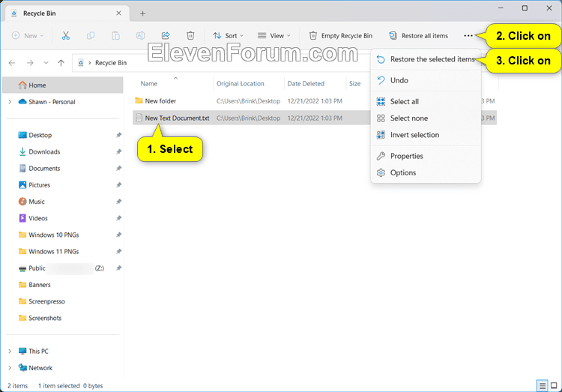Click the Up directory arrow
Image resolution: width=562 pixels, height=392 pixels.
pos(61,63)
